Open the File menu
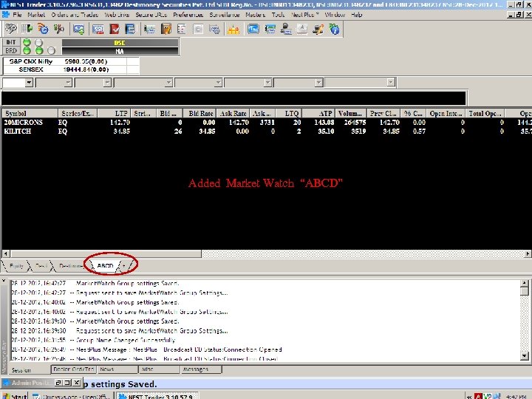The height and width of the screenshot is (399, 532). point(17,15)
